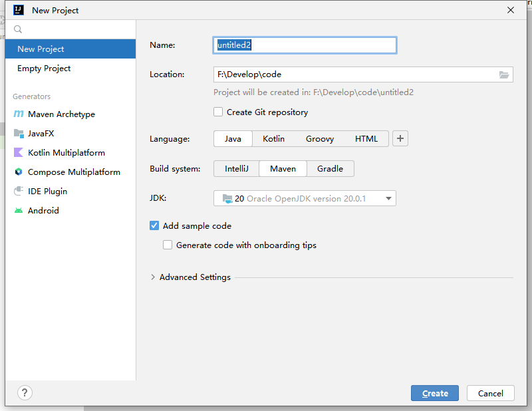Screen dimensions: 532x411
Task: Click the JavaFX folder icon
Action: [x=19, y=134]
